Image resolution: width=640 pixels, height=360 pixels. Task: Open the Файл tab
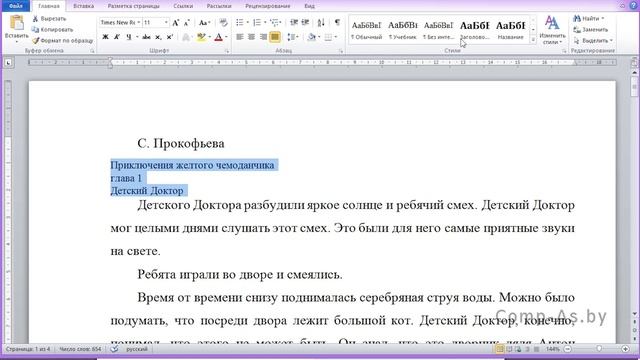(x=16, y=6)
